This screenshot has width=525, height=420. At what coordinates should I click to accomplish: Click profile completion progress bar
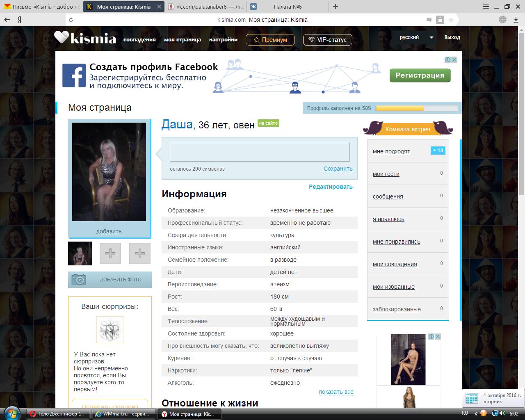click(x=416, y=108)
